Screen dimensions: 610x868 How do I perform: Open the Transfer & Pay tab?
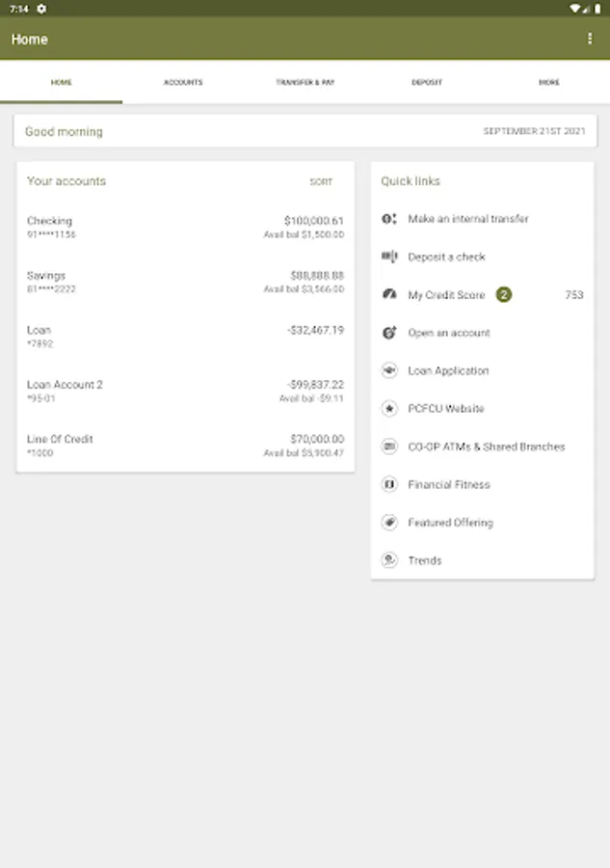(x=305, y=83)
